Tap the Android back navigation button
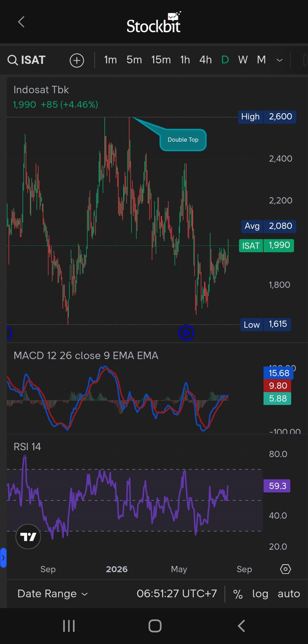 coord(241,626)
